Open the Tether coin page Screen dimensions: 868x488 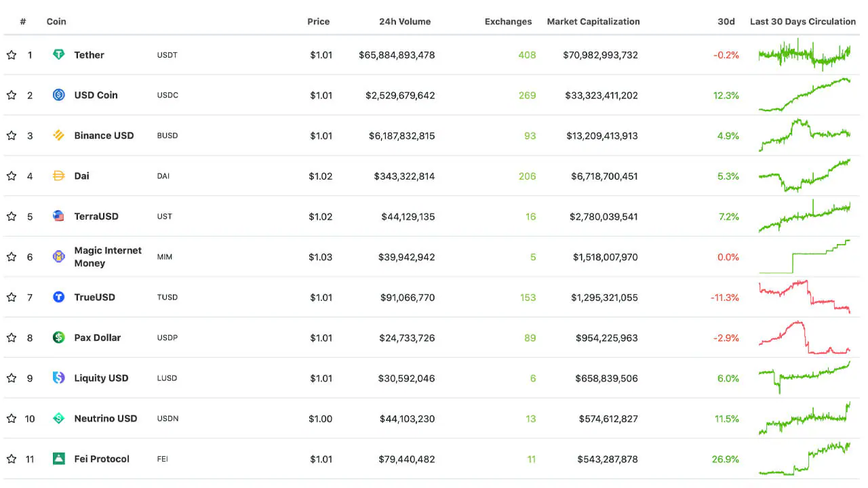click(x=89, y=55)
